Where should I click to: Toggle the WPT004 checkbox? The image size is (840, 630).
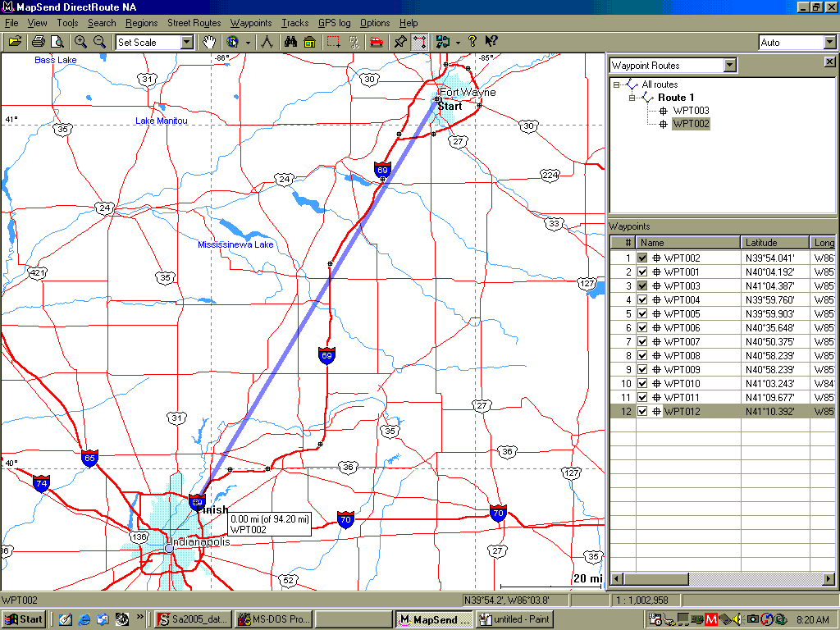(642, 299)
